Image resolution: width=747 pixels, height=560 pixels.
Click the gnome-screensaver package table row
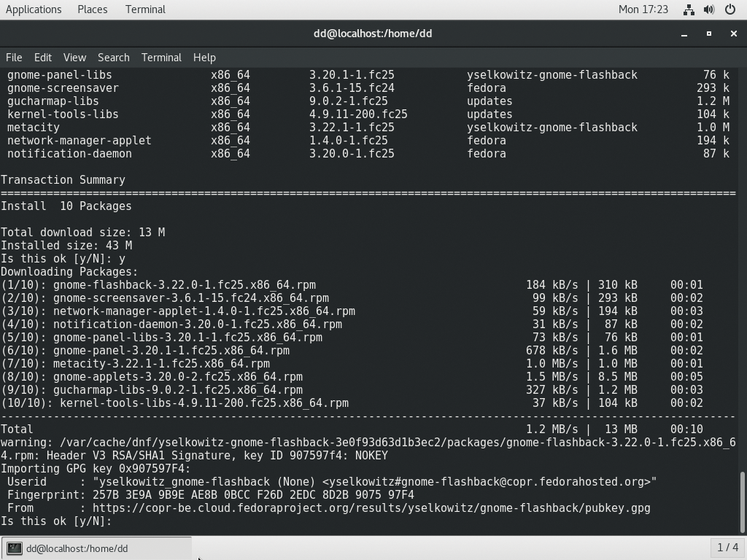click(368, 88)
